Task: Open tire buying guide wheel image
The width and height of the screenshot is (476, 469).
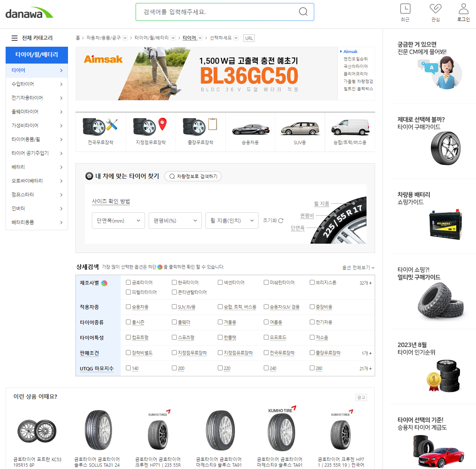Action: [445, 148]
